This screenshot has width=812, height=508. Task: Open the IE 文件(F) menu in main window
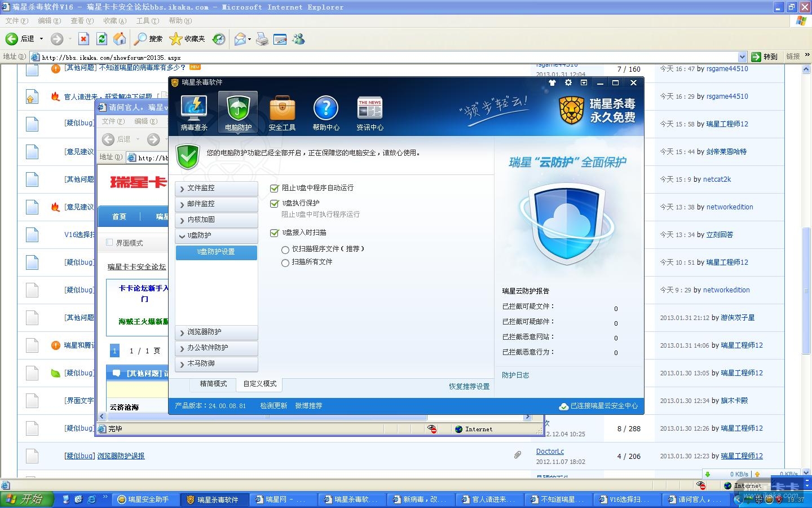click(16, 21)
